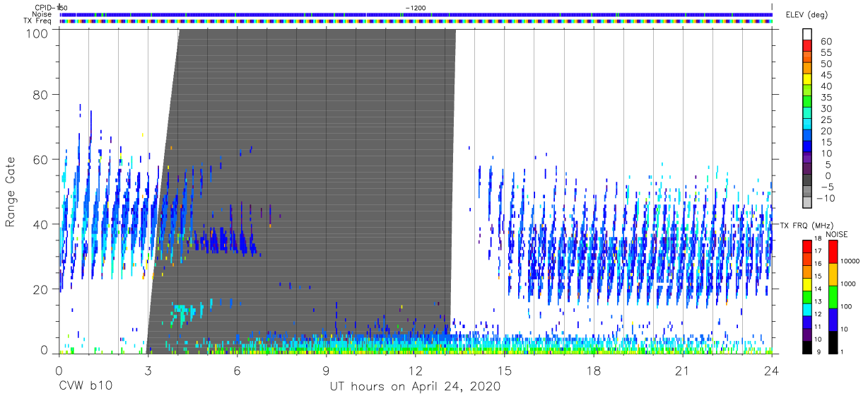Click the y-axis tick label '100'
This screenshot has height=401, width=868.
[38, 33]
